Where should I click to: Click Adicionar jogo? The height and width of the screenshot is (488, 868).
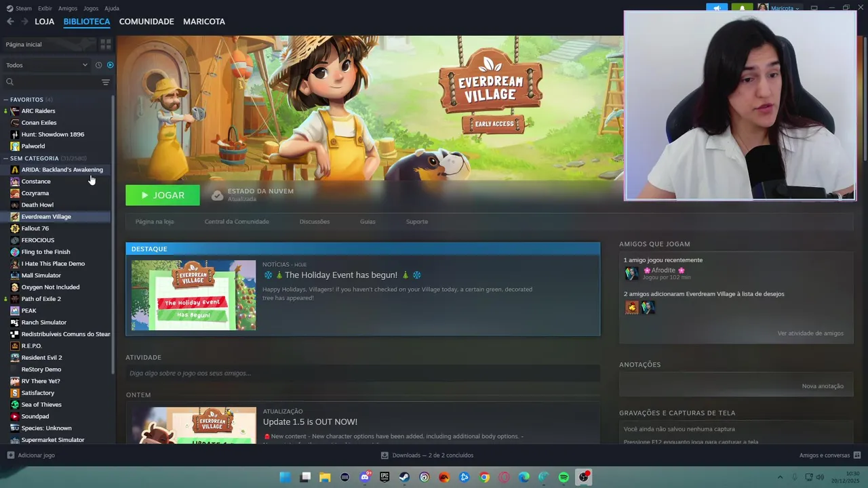click(31, 455)
